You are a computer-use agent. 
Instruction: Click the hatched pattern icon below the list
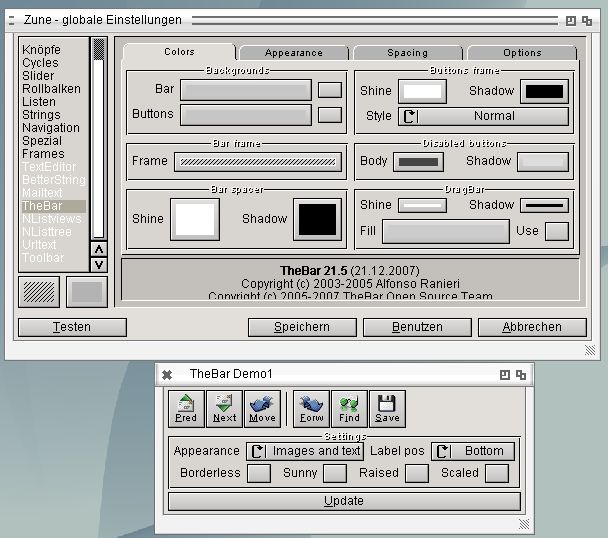click(38, 292)
